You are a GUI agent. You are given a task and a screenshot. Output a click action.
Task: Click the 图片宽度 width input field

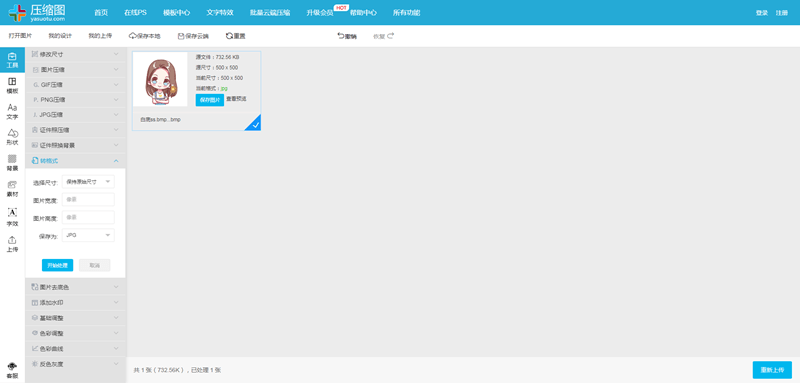pyautogui.click(x=88, y=199)
